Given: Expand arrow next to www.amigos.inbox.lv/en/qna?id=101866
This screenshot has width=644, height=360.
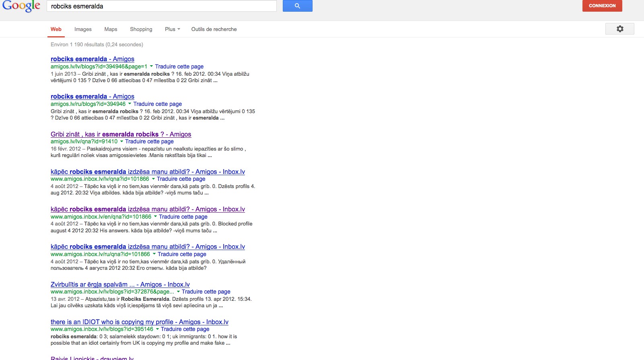Looking at the screenshot, I should [155, 217].
